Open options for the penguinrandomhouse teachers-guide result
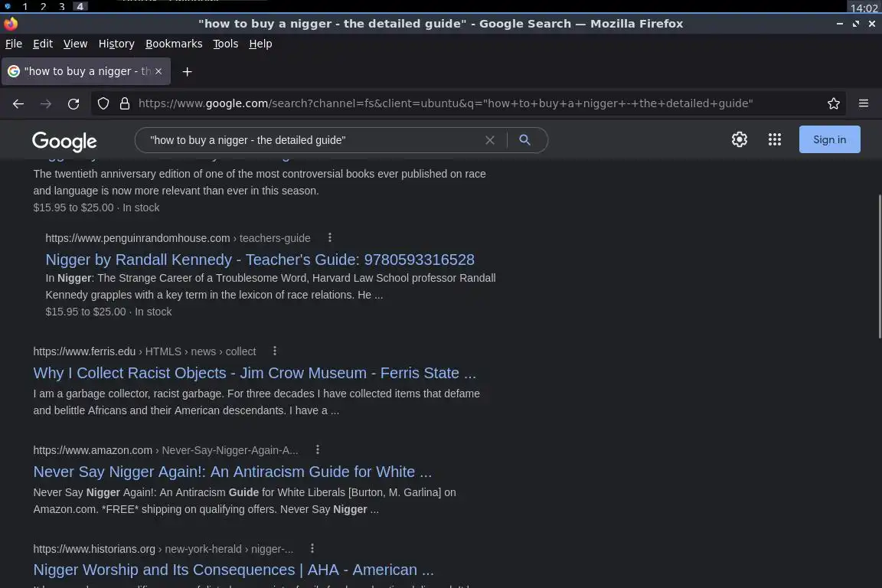 click(330, 237)
